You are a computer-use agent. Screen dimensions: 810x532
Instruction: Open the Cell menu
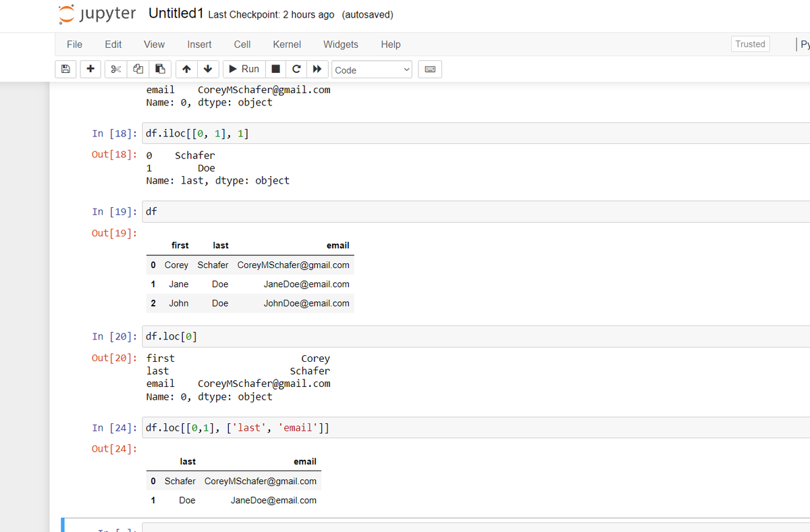(242, 44)
